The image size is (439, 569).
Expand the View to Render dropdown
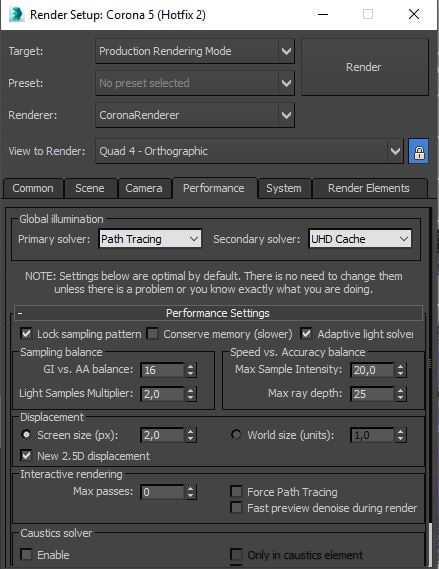(249, 151)
